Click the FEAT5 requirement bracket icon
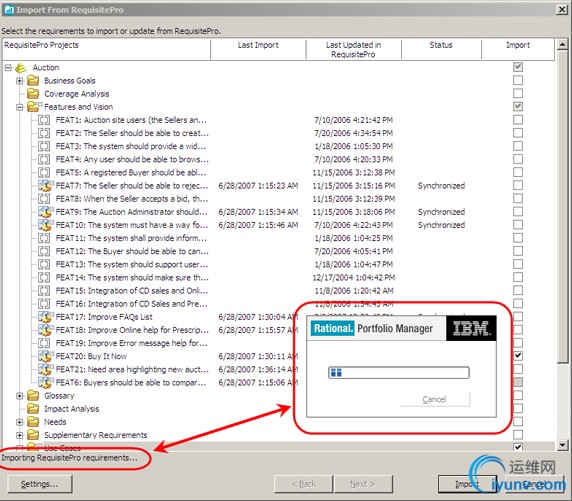Image resolution: width=572 pixels, height=501 pixels. 44,173
